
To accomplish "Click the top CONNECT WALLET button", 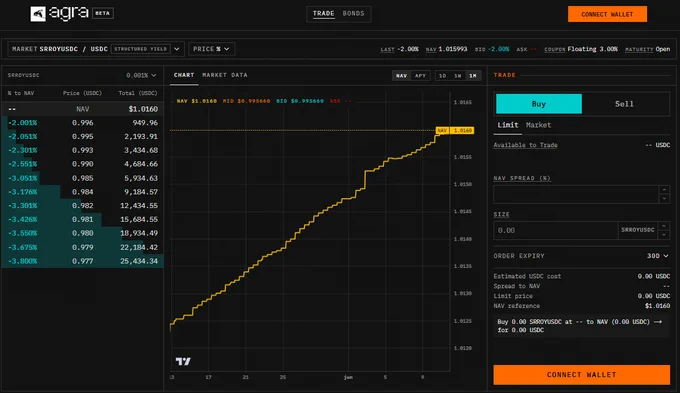I will point(607,14).
